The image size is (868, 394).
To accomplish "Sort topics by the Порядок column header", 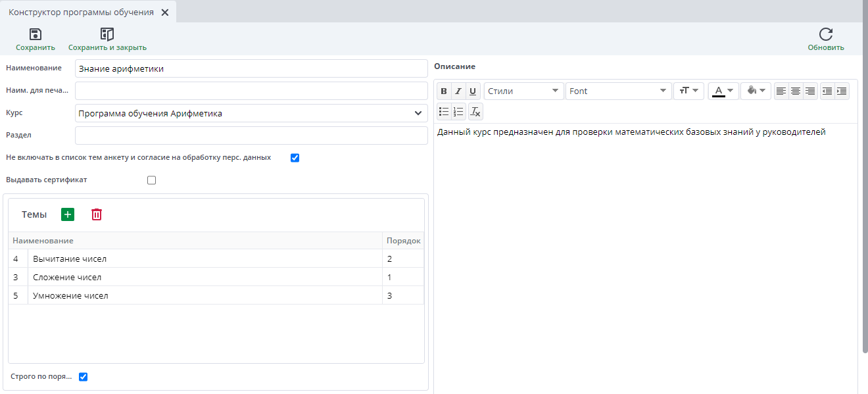I will pos(403,241).
